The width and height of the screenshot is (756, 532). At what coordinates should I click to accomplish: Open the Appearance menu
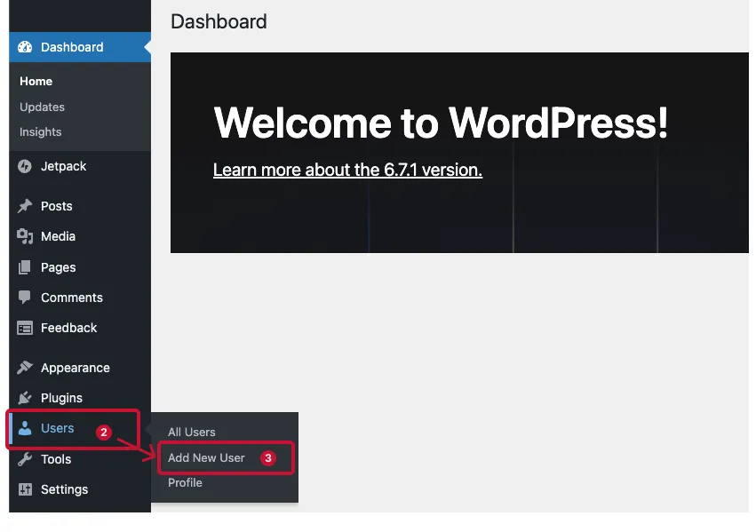coord(76,369)
